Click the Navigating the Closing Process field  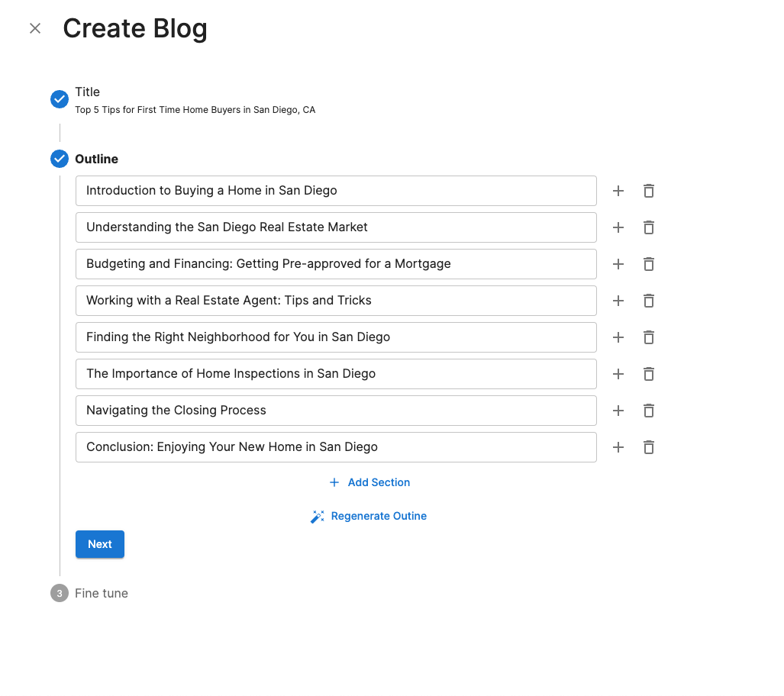pos(336,411)
